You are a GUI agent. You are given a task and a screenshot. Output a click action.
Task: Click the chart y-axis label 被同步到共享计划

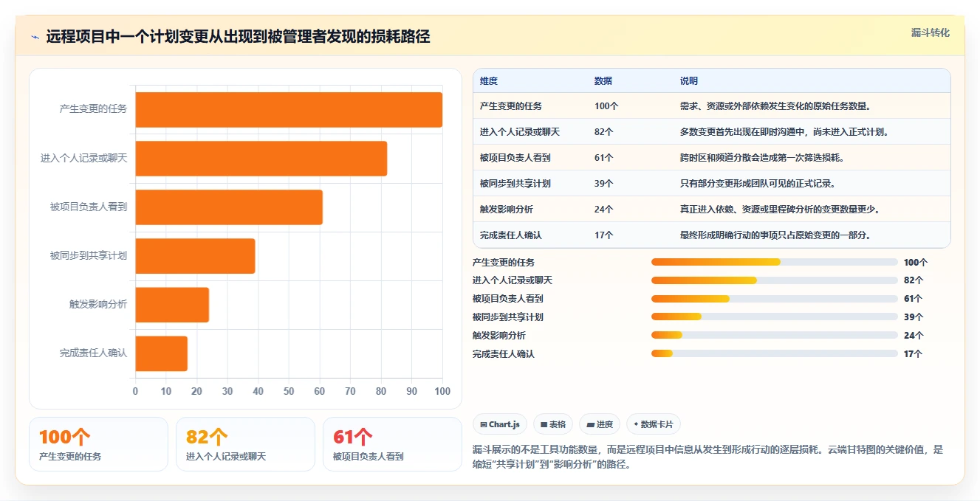(89, 256)
